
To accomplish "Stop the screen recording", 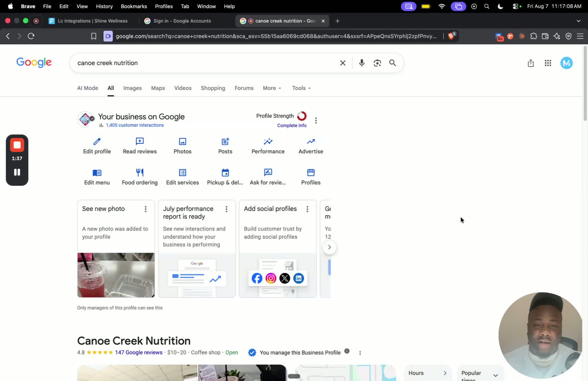I will point(17,145).
